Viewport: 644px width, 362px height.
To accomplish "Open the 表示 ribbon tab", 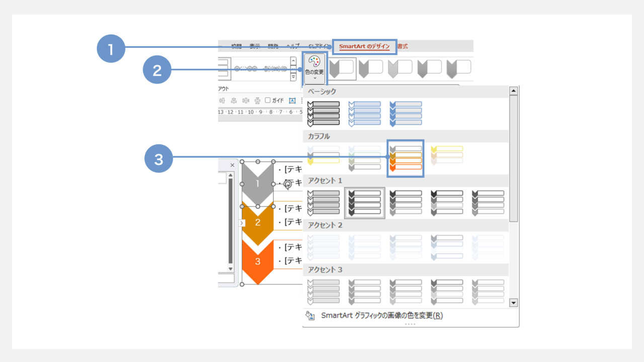I will click(255, 46).
